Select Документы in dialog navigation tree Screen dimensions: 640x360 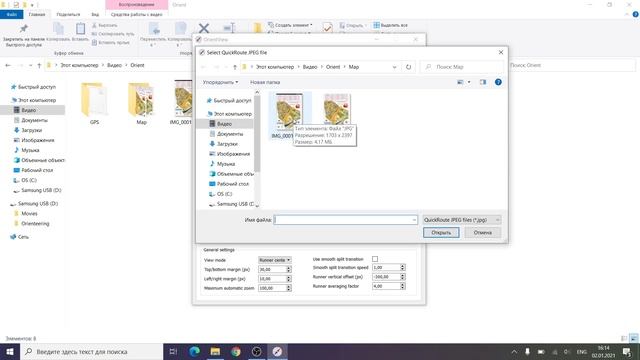coord(227,134)
